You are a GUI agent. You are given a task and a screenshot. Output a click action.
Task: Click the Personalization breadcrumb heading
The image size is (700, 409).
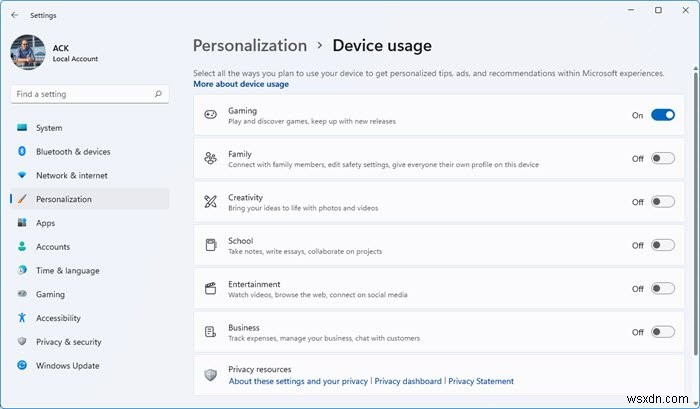249,45
